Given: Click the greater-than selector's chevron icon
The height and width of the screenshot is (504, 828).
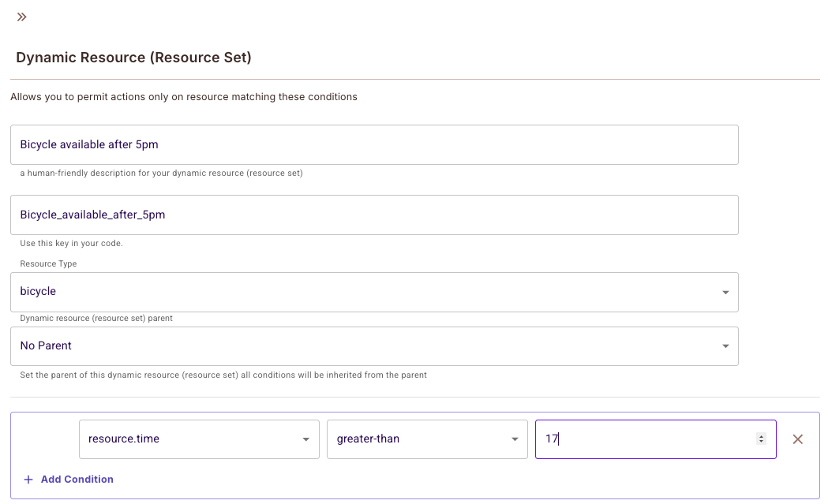Looking at the screenshot, I should 514,439.
